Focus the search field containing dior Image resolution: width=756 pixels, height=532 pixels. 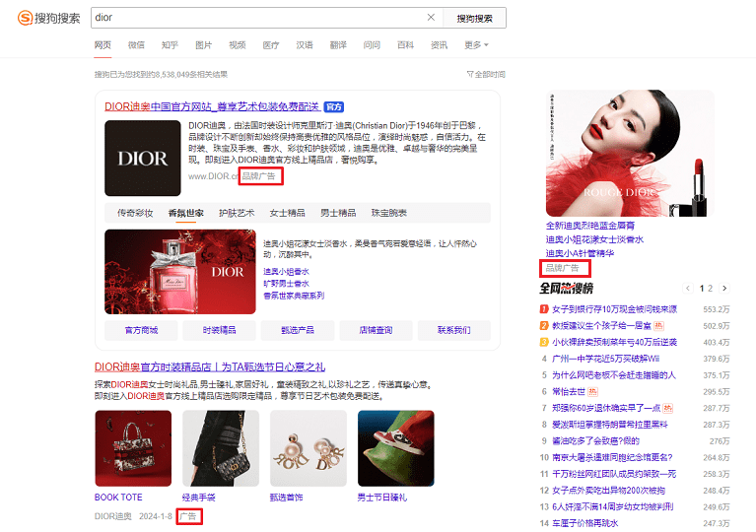pos(258,18)
